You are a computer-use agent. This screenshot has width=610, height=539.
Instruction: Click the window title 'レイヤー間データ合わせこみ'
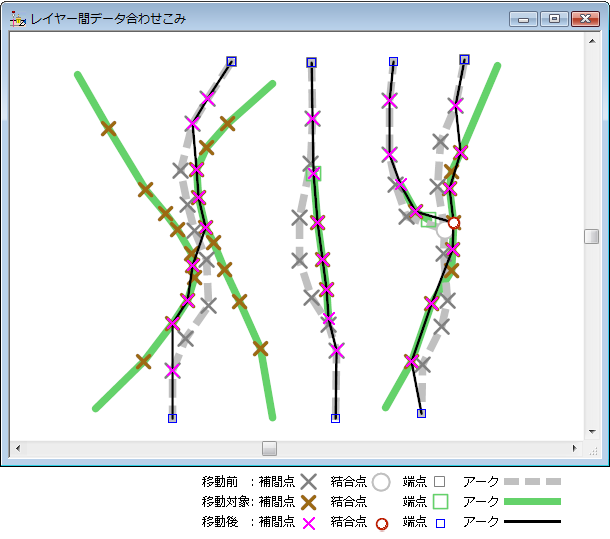[x=109, y=19]
